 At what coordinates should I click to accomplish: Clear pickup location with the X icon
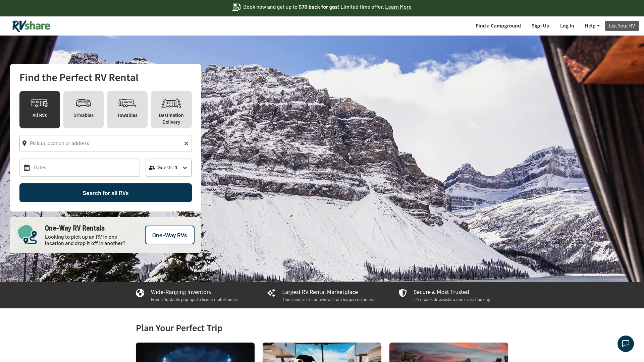(186, 143)
